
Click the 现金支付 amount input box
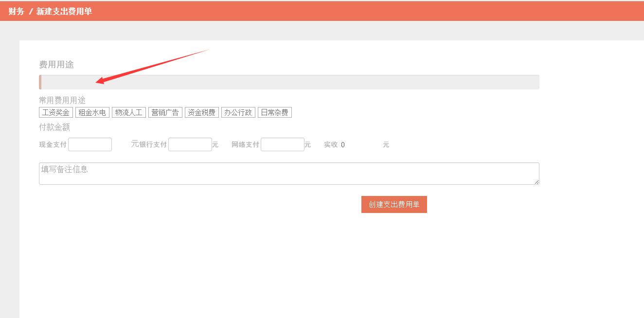tap(89, 144)
